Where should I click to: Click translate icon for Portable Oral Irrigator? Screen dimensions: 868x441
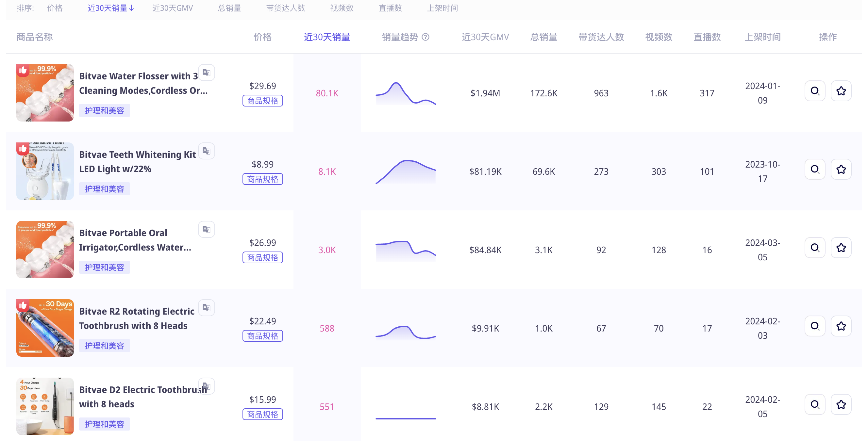point(206,229)
